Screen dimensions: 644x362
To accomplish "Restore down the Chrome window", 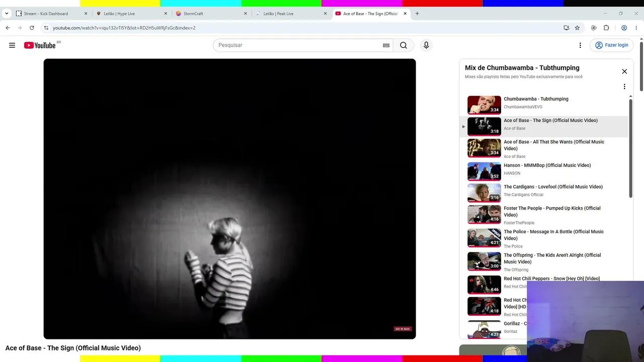I will click(621, 14).
